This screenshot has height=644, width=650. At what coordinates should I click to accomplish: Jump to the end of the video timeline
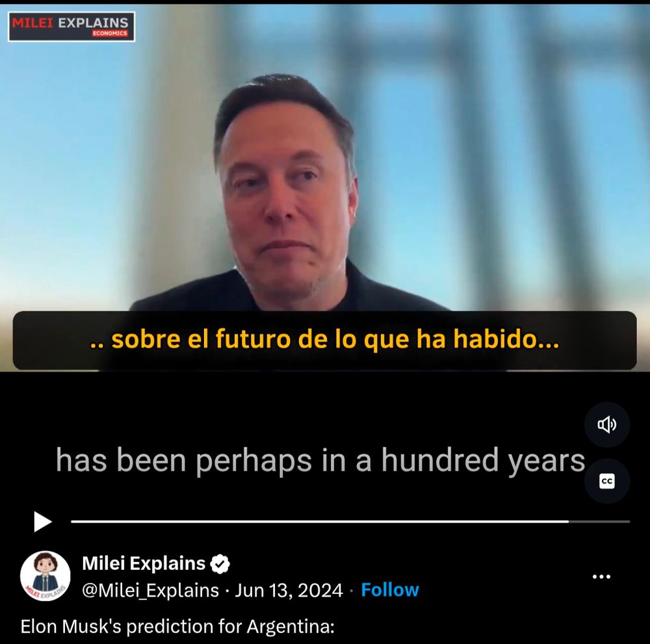tap(628, 521)
